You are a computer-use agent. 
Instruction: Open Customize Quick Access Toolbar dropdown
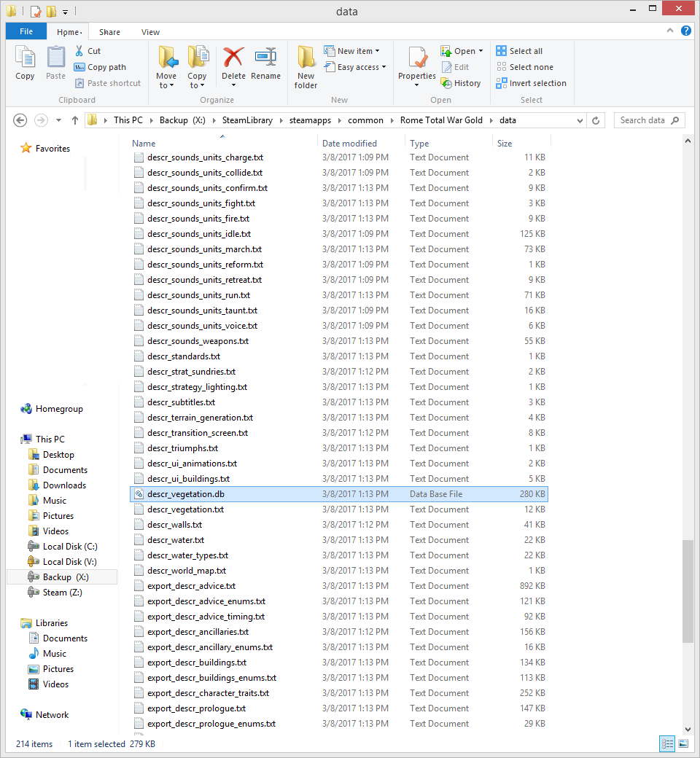[65, 12]
